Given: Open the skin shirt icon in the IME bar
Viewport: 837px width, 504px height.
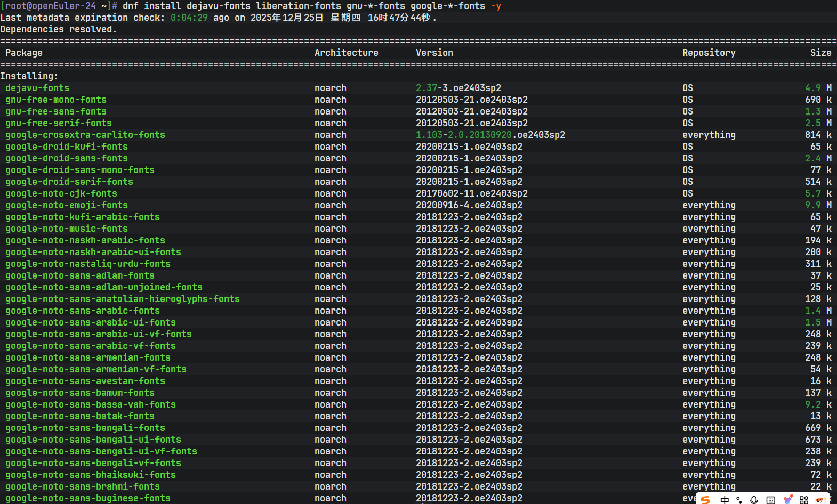Looking at the screenshot, I should [787, 500].
